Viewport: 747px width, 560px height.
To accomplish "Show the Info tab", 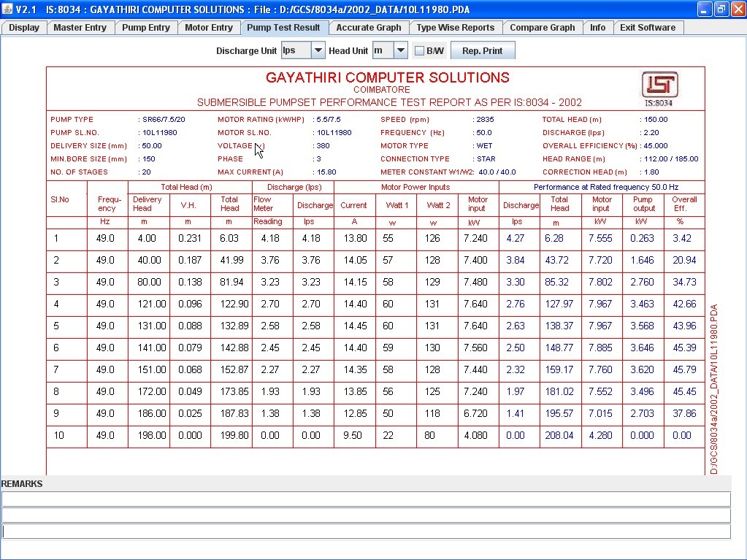I will [597, 28].
